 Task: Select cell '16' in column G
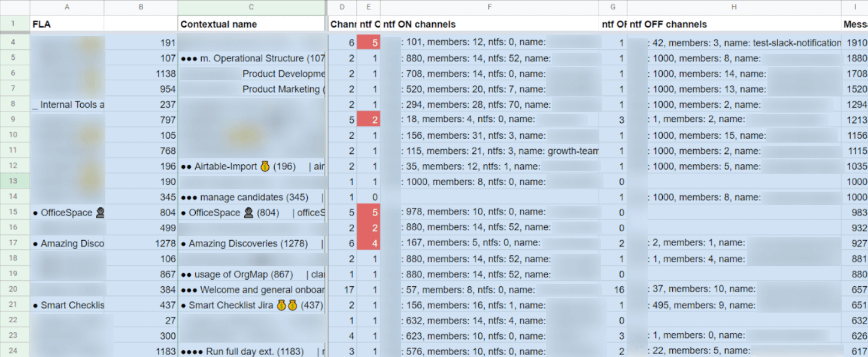(613, 290)
